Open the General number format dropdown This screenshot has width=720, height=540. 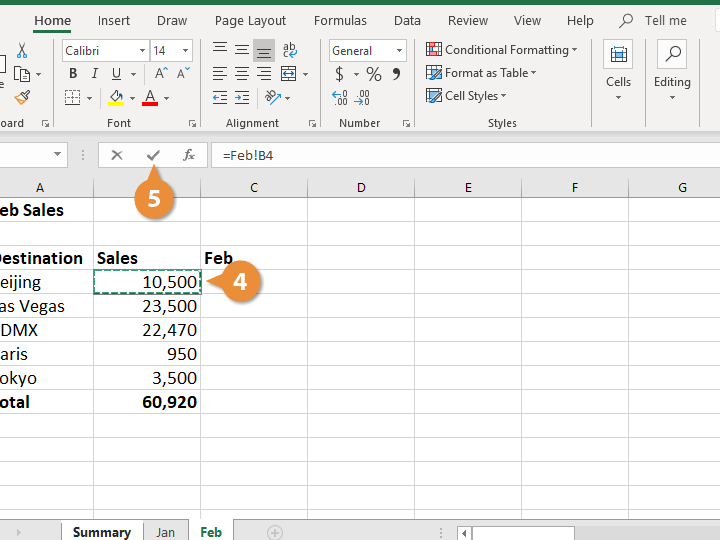[399, 51]
